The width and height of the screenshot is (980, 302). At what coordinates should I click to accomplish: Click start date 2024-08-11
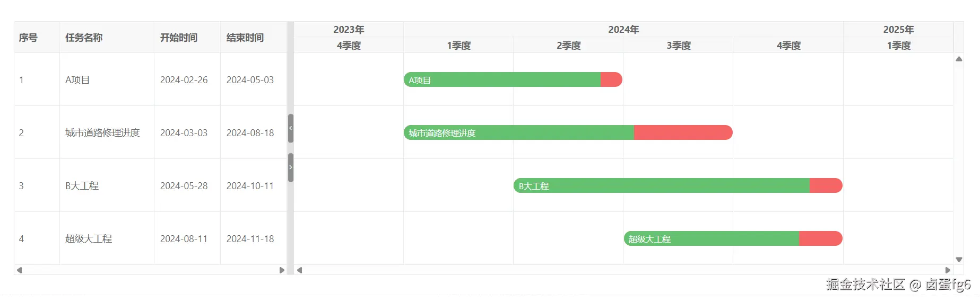pos(184,239)
